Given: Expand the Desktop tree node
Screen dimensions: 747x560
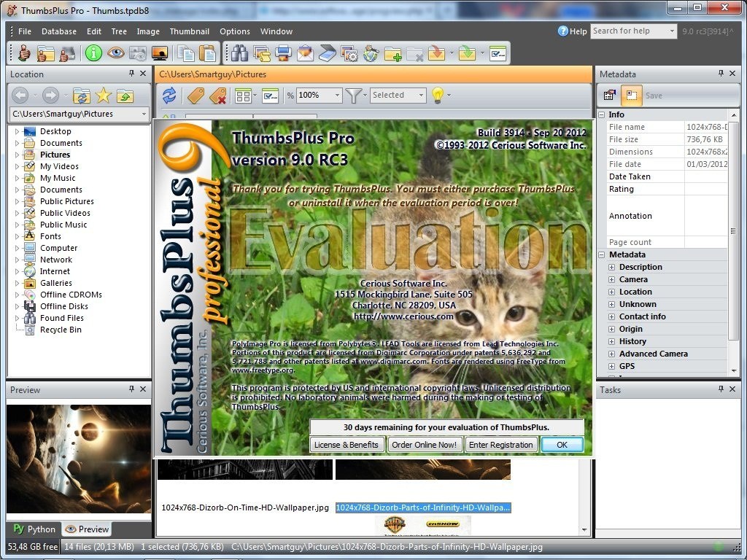Looking at the screenshot, I should [18, 131].
